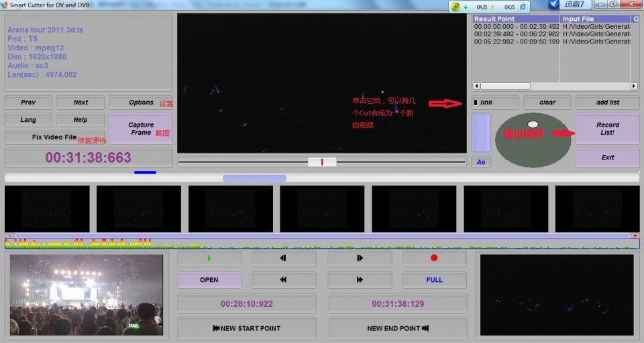Click the main video preview area
The height and width of the screenshot is (343, 644).
[322, 83]
